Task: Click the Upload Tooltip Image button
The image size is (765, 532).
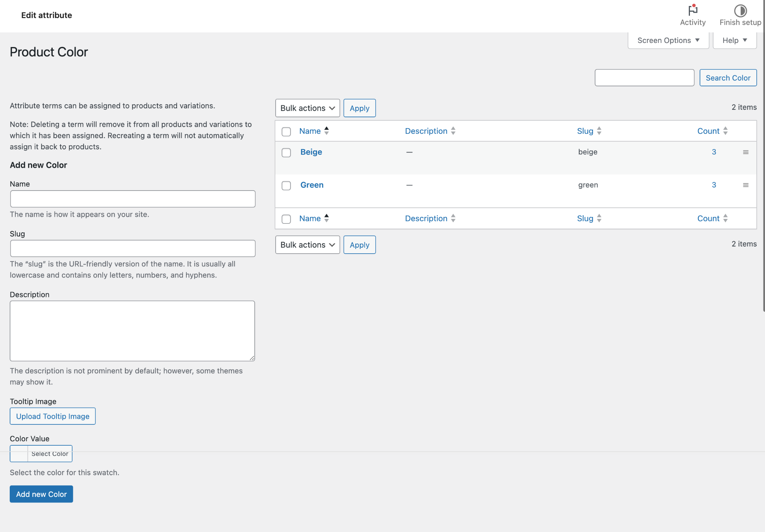Action: 53,416
